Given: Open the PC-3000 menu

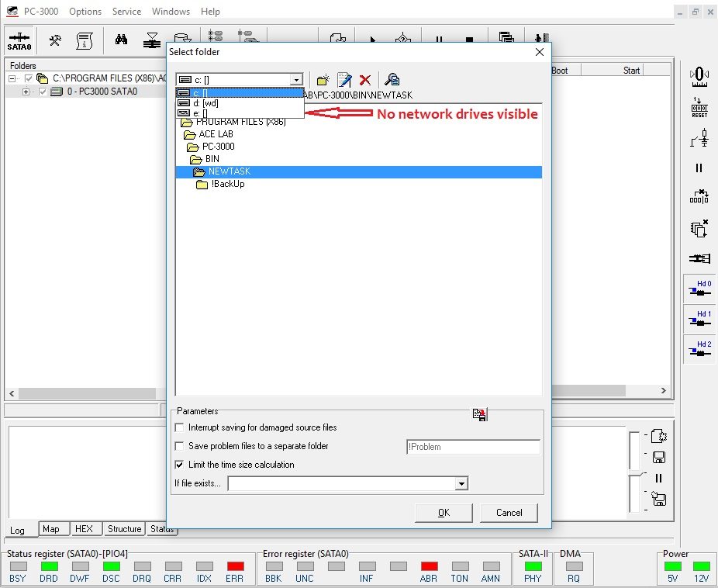Looking at the screenshot, I should click(x=41, y=12).
